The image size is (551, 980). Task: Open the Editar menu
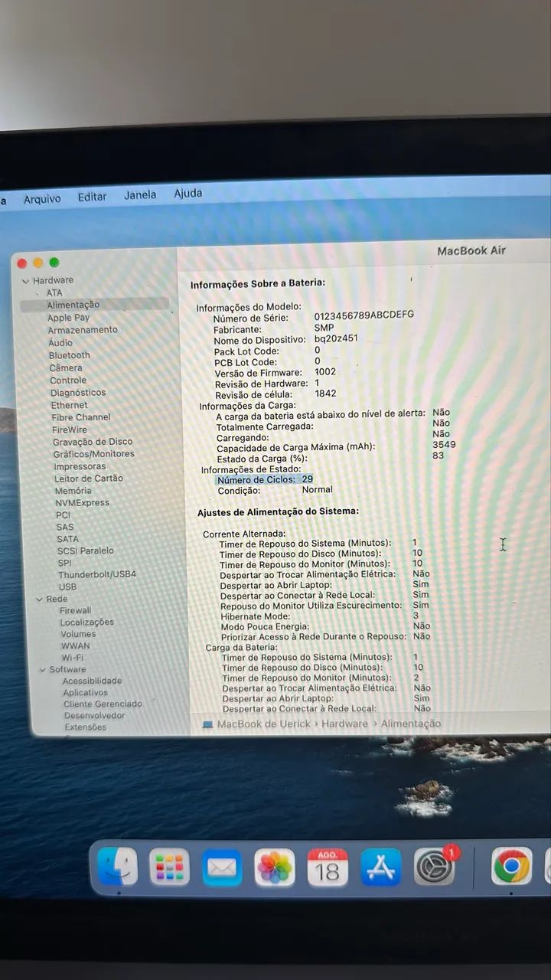(92, 197)
